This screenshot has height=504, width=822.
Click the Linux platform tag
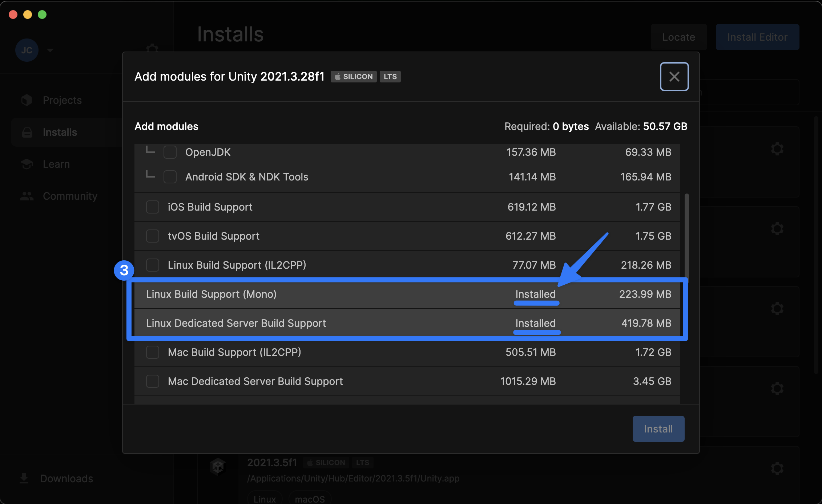[265, 499]
